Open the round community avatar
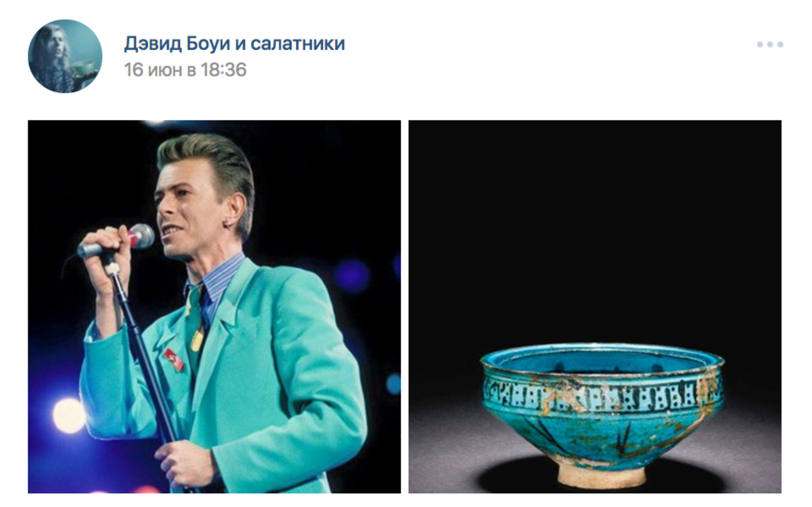The image size is (812, 507). pos(65,56)
